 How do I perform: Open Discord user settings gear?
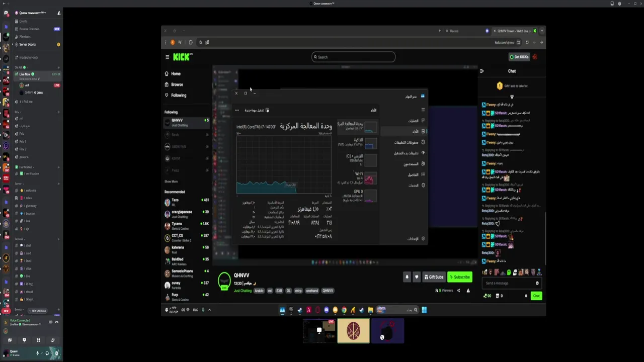(56, 353)
